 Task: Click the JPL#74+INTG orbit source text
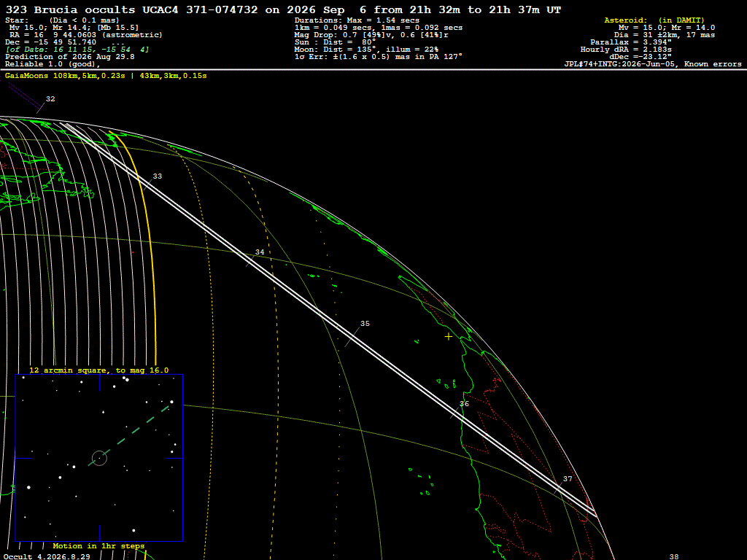coord(653,64)
